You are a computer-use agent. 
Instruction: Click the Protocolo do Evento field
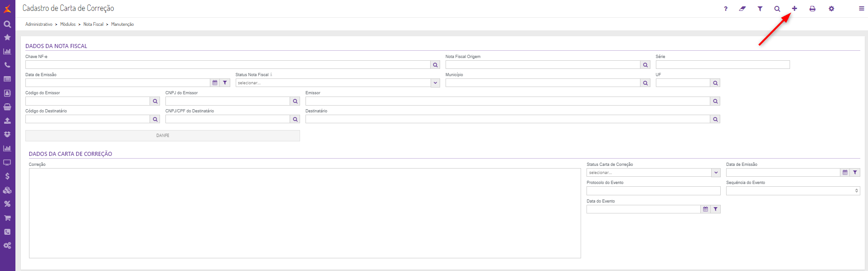coord(654,191)
